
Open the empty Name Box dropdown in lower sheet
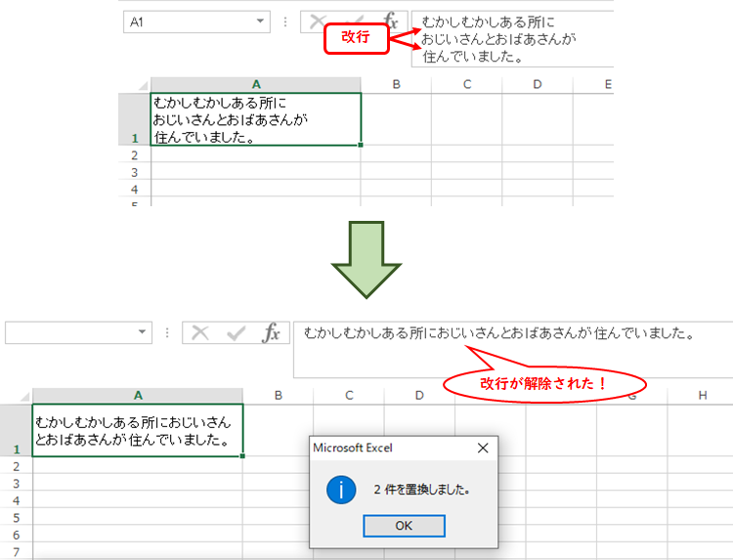coord(144,332)
